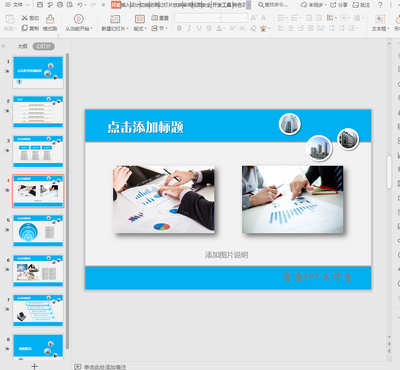Open the 文件 File menu
Viewport: 400px width, 370px height.
(x=17, y=5)
